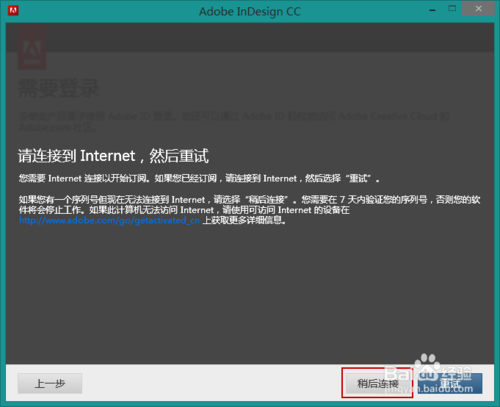The width and height of the screenshot is (500, 407).
Task: Click the 重试 (retry) button
Action: click(x=450, y=383)
